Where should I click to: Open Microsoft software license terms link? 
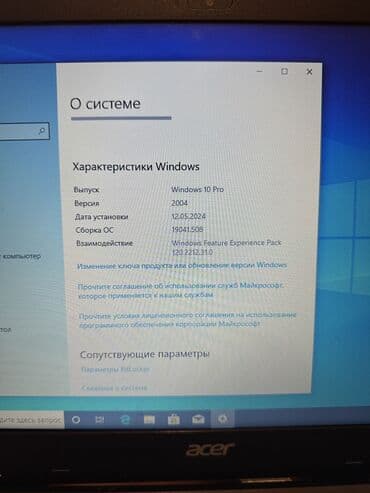pos(187,320)
